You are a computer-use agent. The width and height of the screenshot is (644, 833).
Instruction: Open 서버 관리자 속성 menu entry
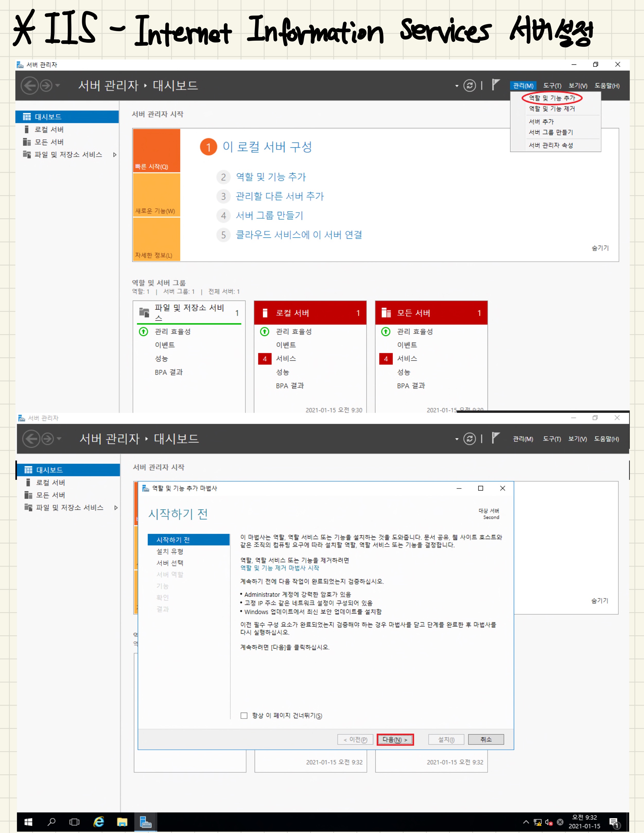551,145
